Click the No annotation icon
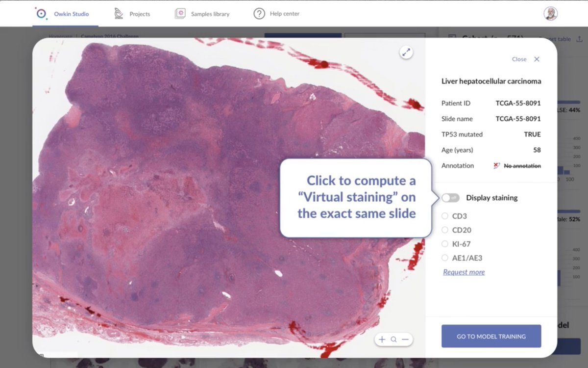Image resolution: width=588 pixels, height=368 pixels. [496, 166]
